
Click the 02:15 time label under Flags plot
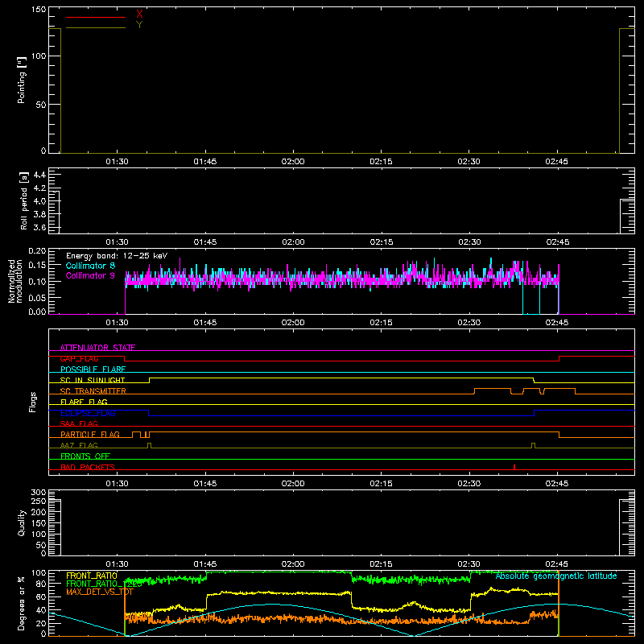pyautogui.click(x=381, y=484)
